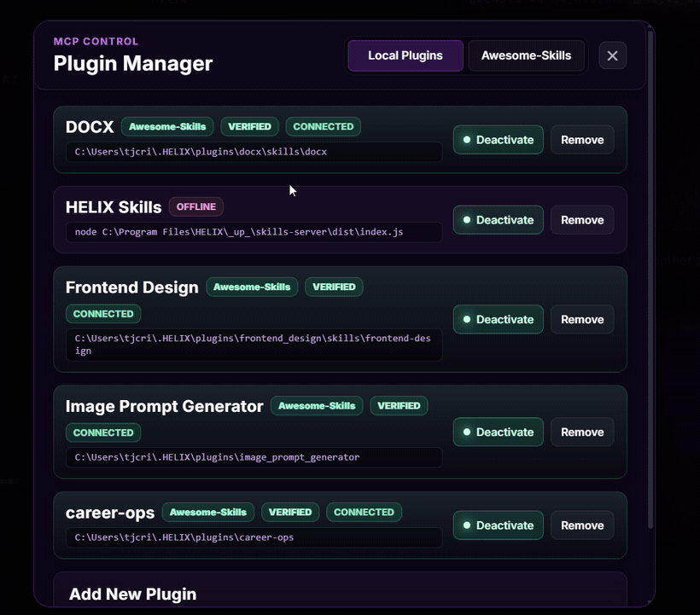This screenshot has height=615, width=700.
Task: Click the MCP CONTROL label
Action: 96,42
